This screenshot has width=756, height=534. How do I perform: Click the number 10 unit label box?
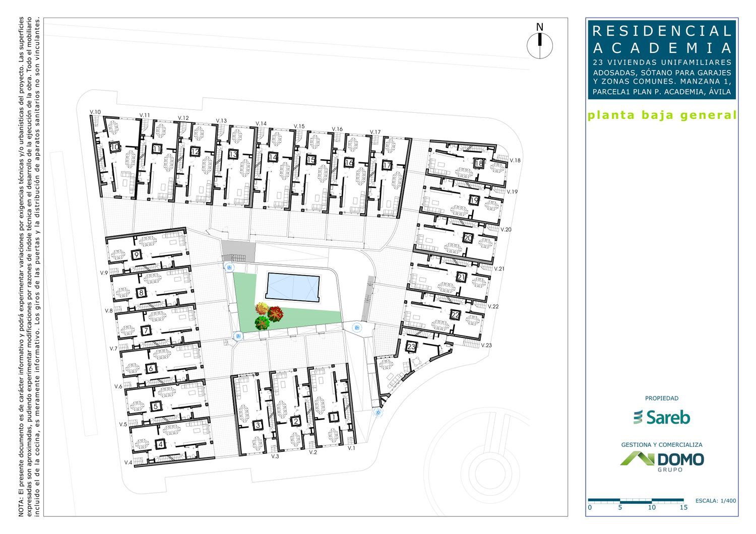pos(115,147)
